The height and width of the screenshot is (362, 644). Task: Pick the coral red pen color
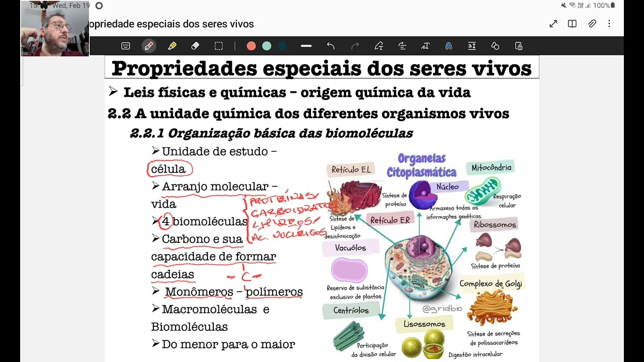coord(251,46)
